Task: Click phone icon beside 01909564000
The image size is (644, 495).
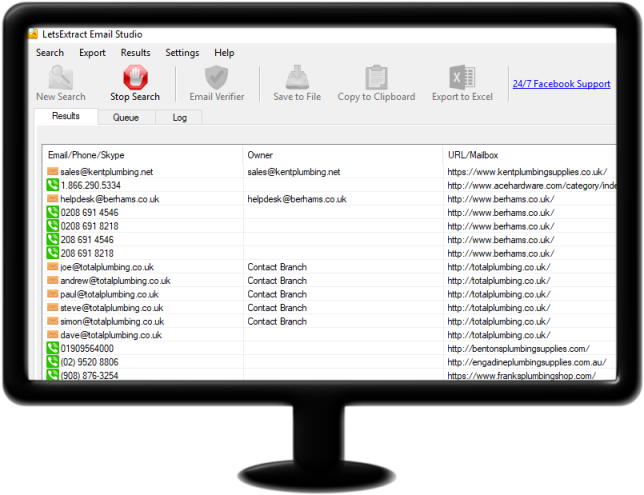Action: (52, 348)
